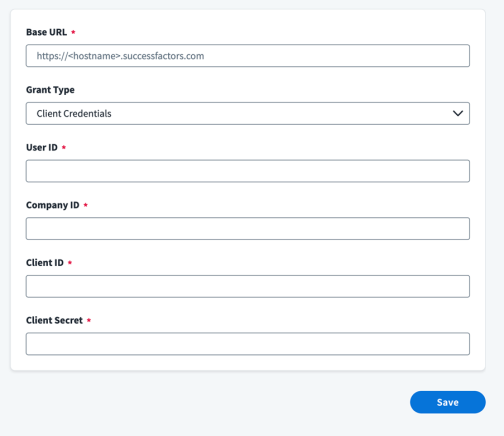The image size is (504, 436).
Task: Open the Grant Type dropdown
Action: (x=248, y=113)
